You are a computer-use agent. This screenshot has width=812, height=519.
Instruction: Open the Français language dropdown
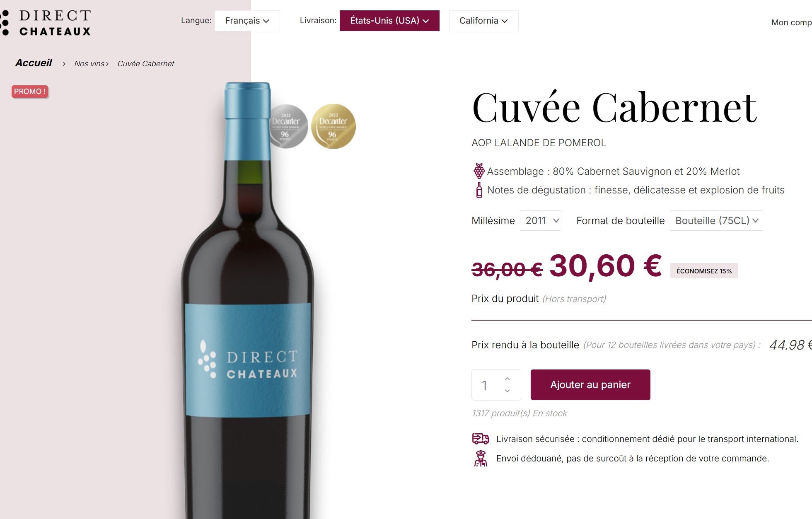pos(247,21)
